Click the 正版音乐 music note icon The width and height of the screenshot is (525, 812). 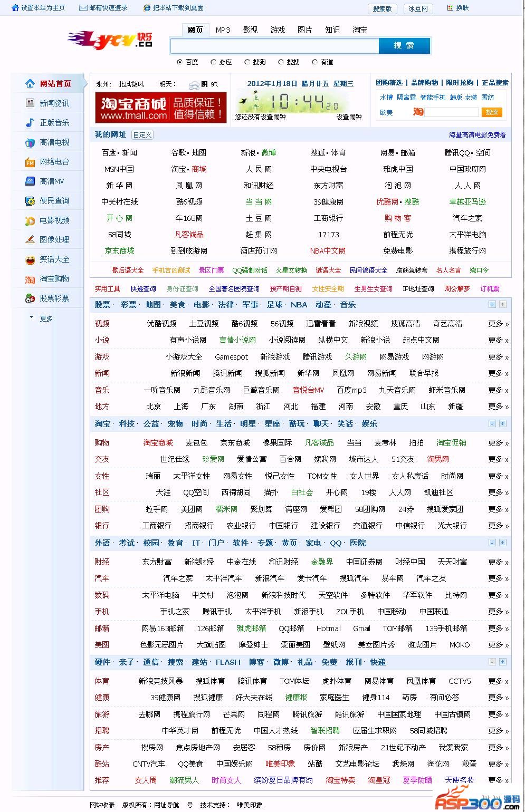point(30,122)
